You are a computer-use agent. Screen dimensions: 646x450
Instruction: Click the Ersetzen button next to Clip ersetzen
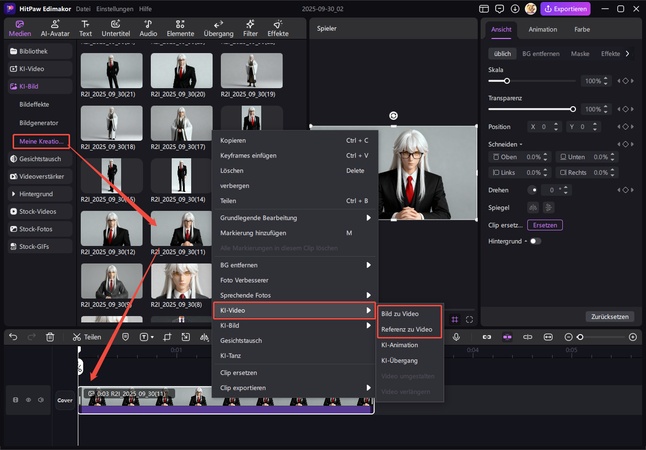point(545,225)
